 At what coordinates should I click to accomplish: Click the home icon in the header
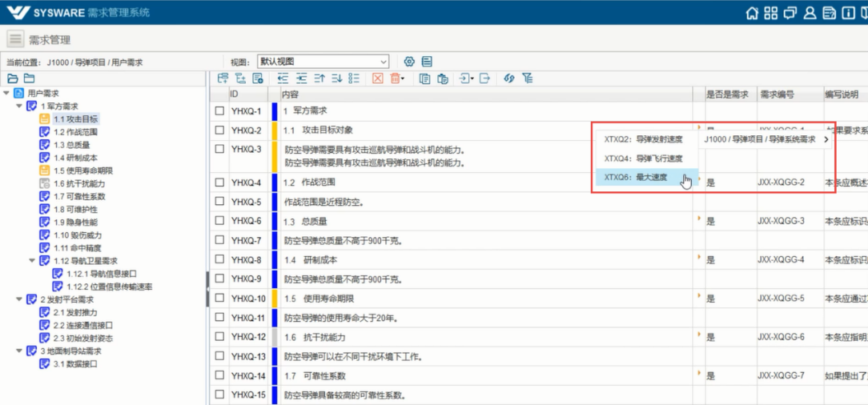(751, 13)
